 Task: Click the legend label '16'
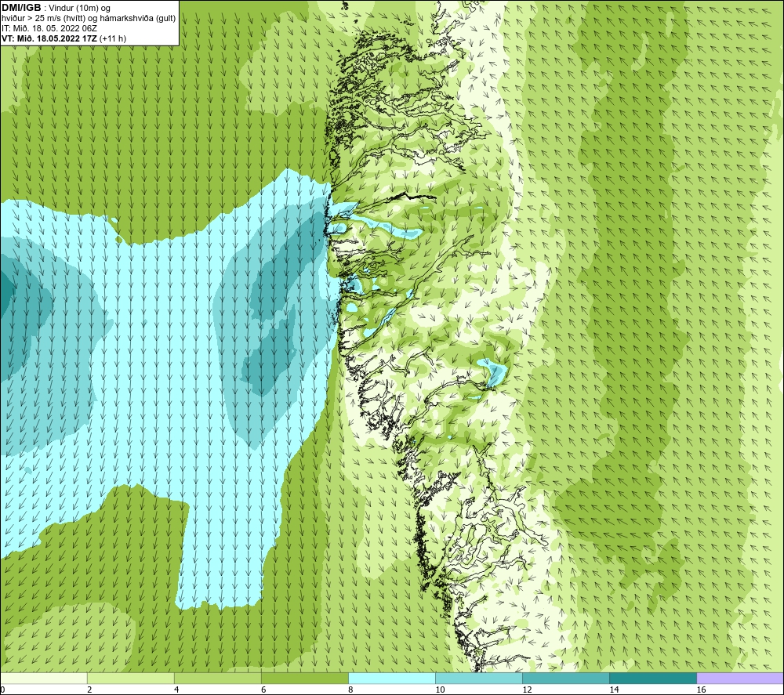700,690
